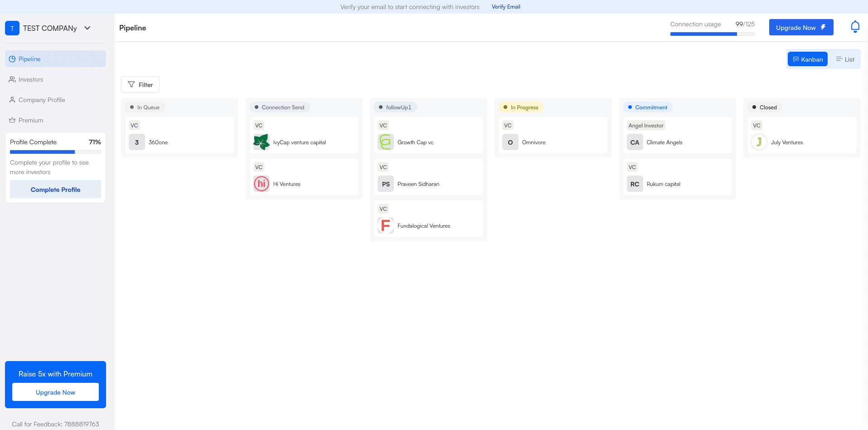Viewport: 868px width, 430px height.
Task: Click the VC tag on July Ventures card
Action: 756,126
